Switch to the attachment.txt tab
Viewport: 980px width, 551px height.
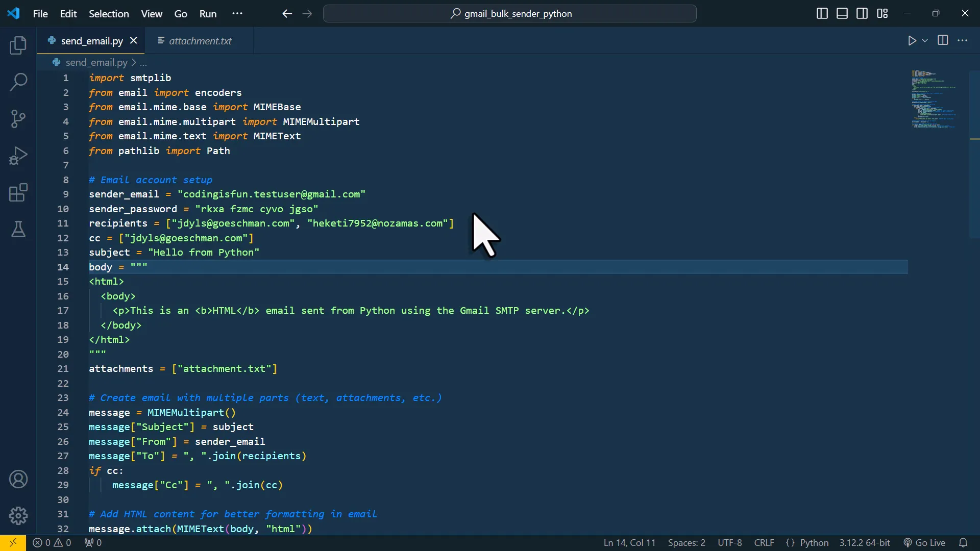pyautogui.click(x=200, y=41)
